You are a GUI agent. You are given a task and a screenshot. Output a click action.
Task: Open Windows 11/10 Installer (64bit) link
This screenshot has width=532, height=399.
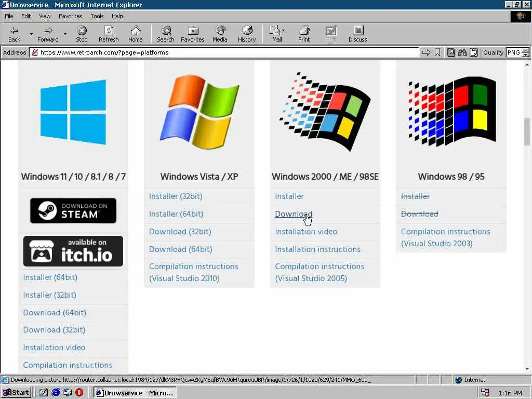[x=50, y=277]
